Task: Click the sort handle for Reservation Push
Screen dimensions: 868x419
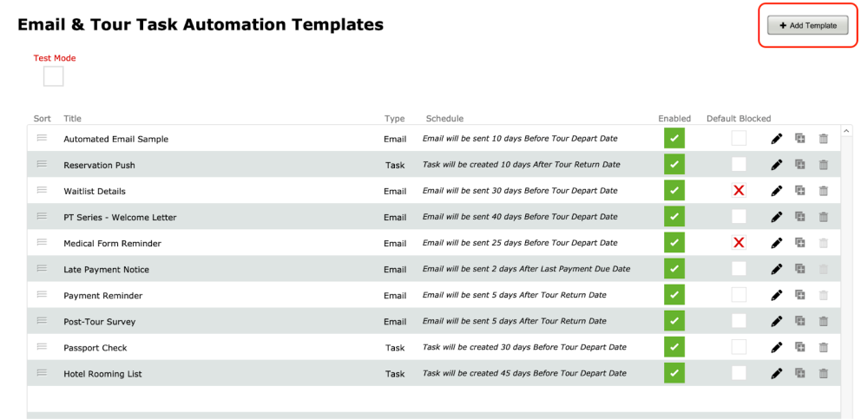Action: point(42,165)
